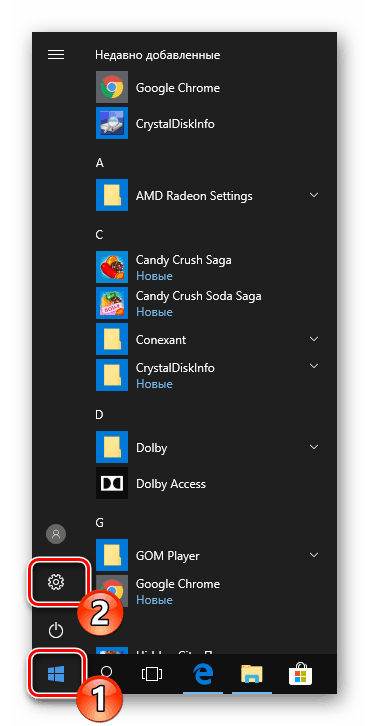The height and width of the screenshot is (726, 369).
Task: Open CrystalDiskInfo under recently added
Action: 207,124
